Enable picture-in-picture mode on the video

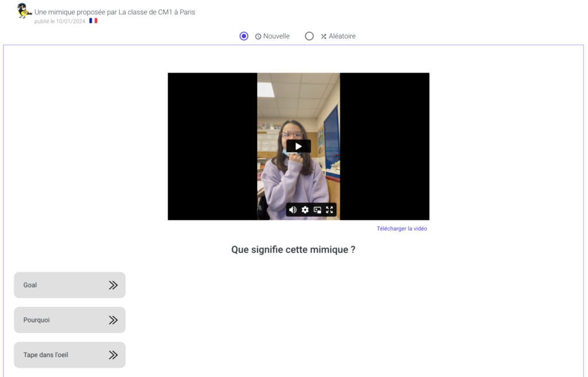(x=318, y=210)
